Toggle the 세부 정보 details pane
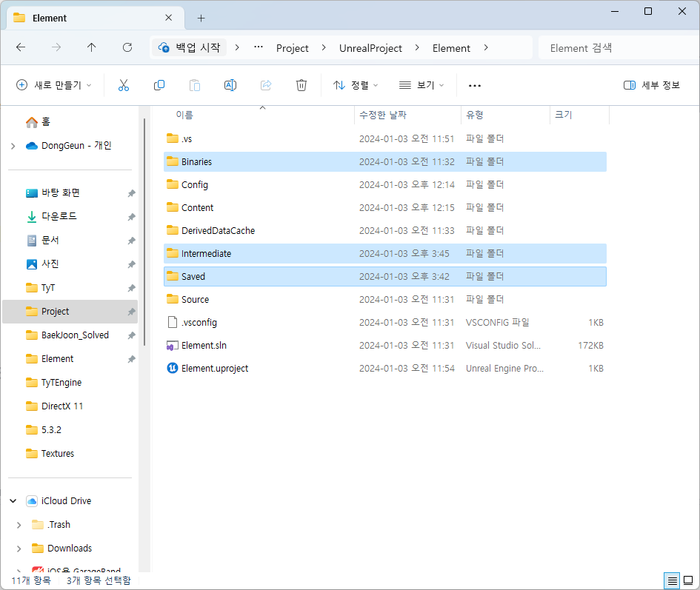Viewport: 700px width, 590px height. [651, 85]
